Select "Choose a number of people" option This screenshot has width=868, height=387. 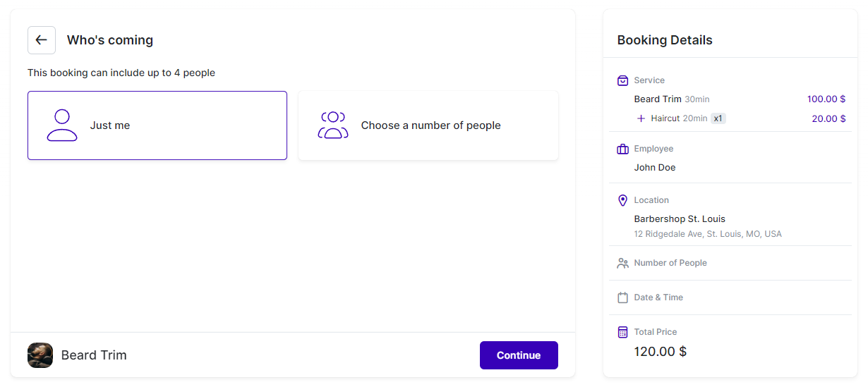coord(428,125)
